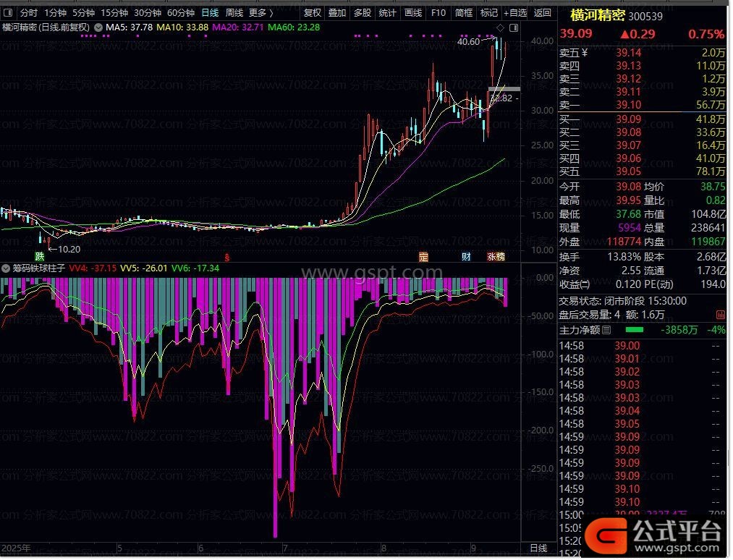
Task: Click the red S marker on chart
Action: 226,256
